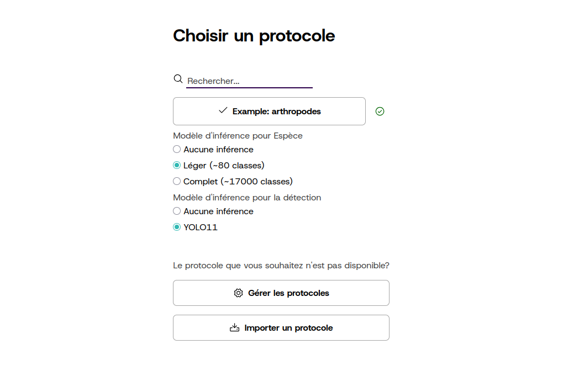Open Gérer les protocoles
Viewport: 563px width, 392px height.
[281, 293]
